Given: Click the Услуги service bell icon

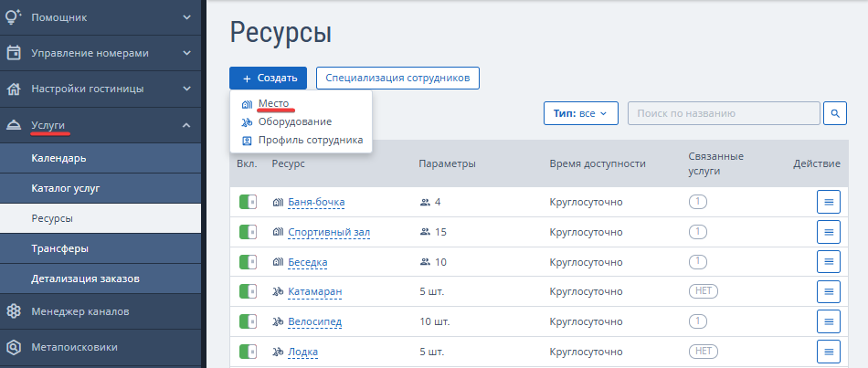Looking at the screenshot, I should coord(14,126).
